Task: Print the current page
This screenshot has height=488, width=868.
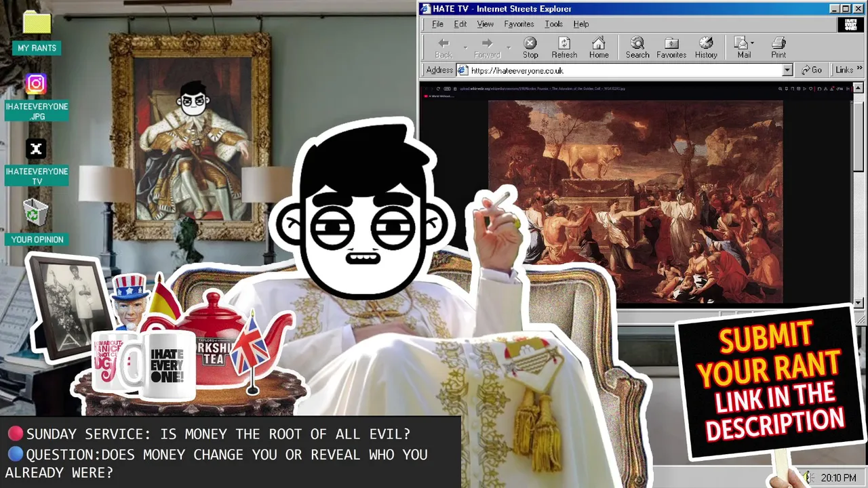Action: coord(778,48)
